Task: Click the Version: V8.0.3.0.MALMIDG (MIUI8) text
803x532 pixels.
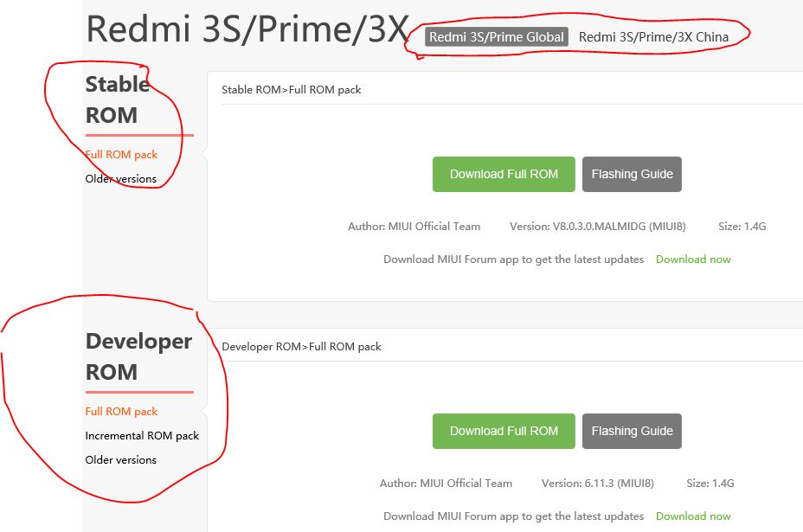Action: [x=598, y=227]
